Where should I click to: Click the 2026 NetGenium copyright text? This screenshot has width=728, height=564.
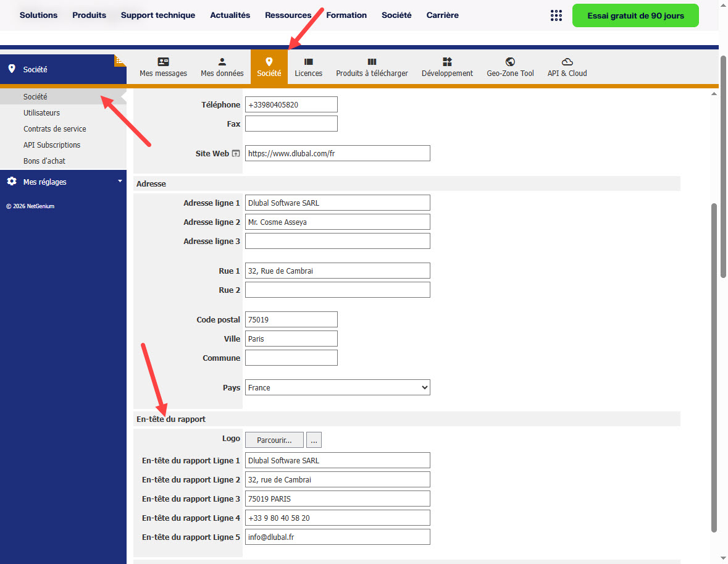(30, 206)
